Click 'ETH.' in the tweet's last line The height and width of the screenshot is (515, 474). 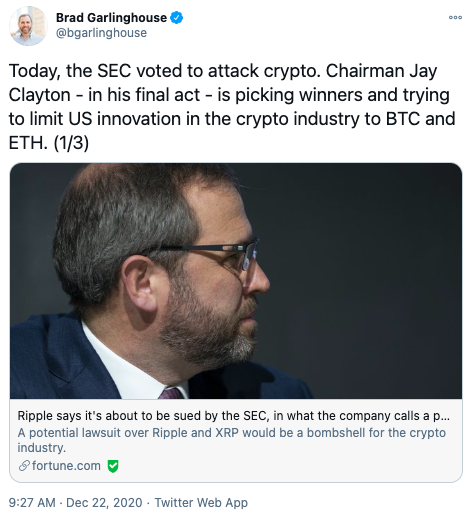pyautogui.click(x=28, y=143)
